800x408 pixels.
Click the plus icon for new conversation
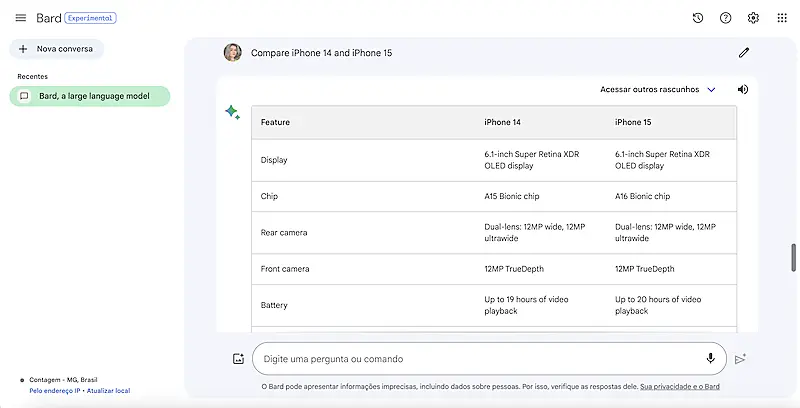coord(23,49)
